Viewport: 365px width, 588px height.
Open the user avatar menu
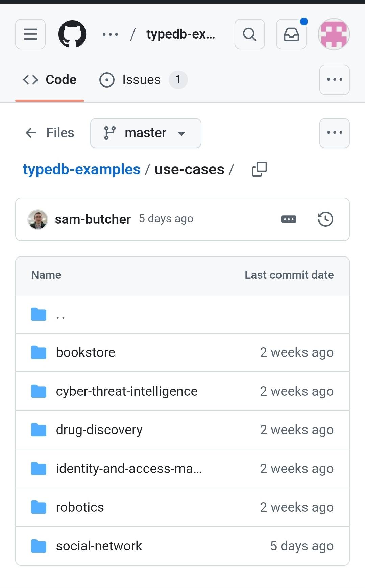(x=334, y=34)
